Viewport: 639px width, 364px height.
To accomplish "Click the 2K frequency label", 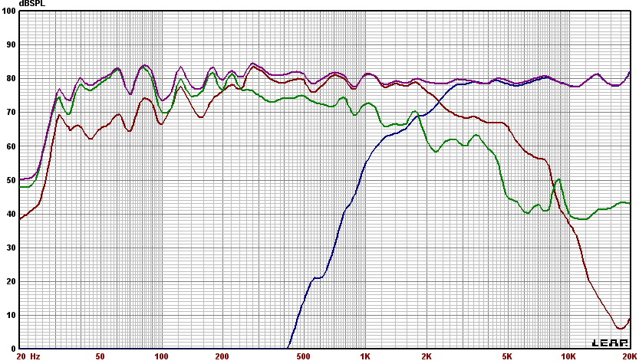I will [x=427, y=356].
